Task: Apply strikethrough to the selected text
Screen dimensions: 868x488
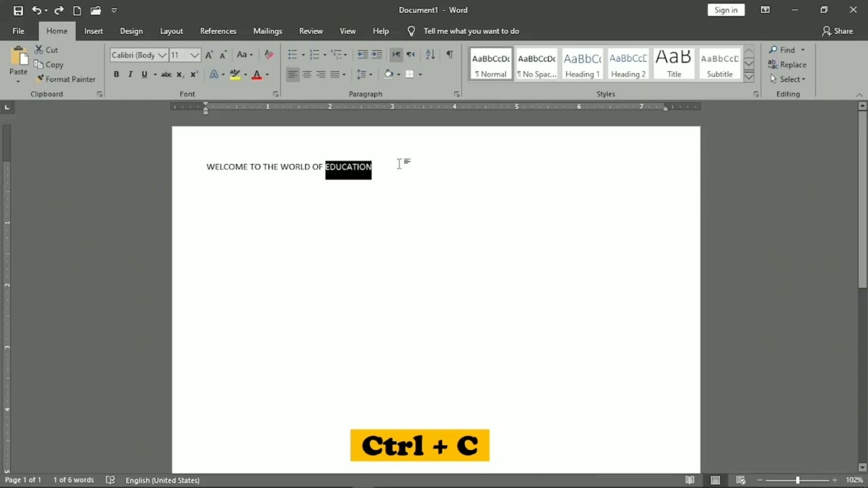Action: coord(166,75)
